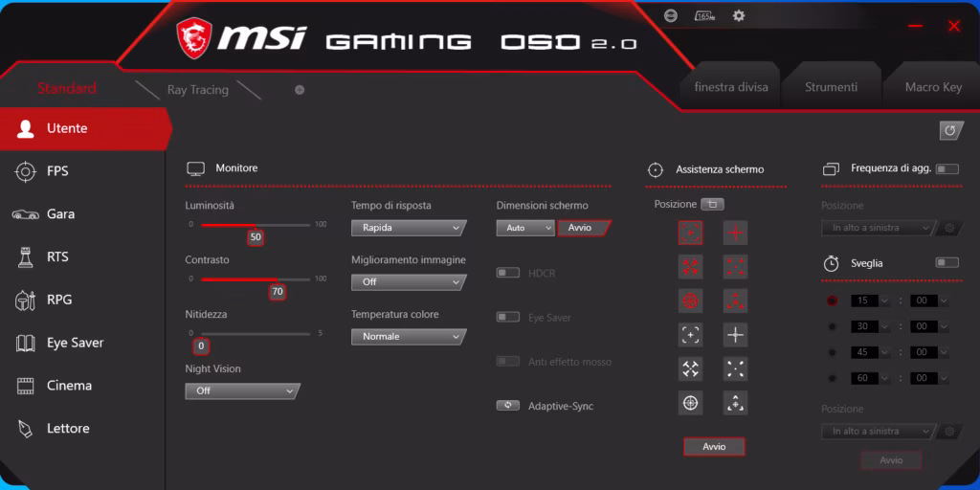This screenshot has height=490, width=980.
Task: Open the settings gear in the title bar
Action: 739,15
